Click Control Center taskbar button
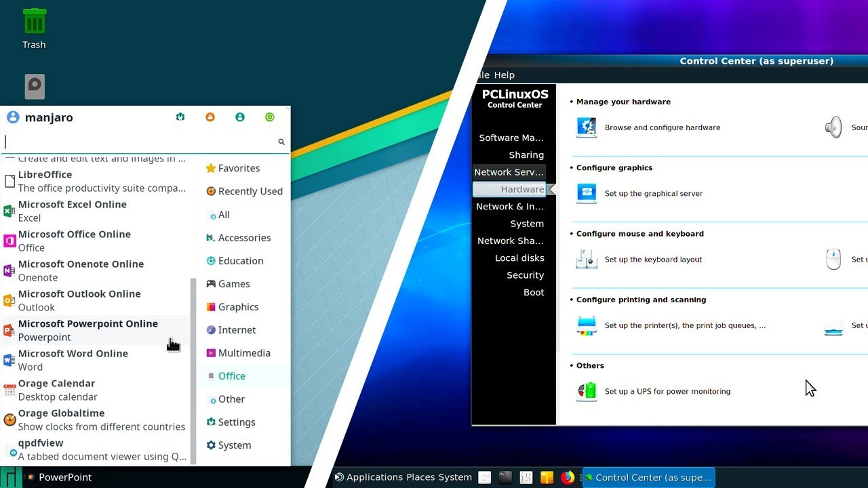The image size is (868, 488). [x=650, y=477]
